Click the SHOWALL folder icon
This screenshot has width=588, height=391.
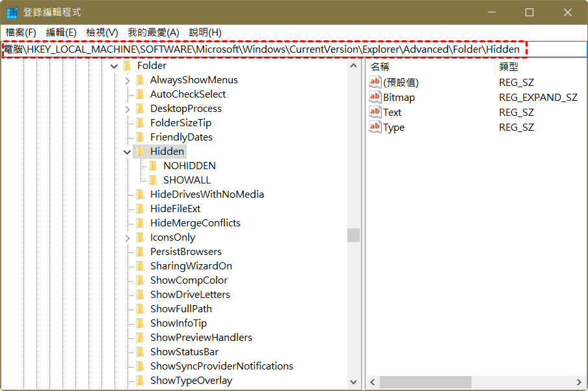pyautogui.click(x=153, y=180)
